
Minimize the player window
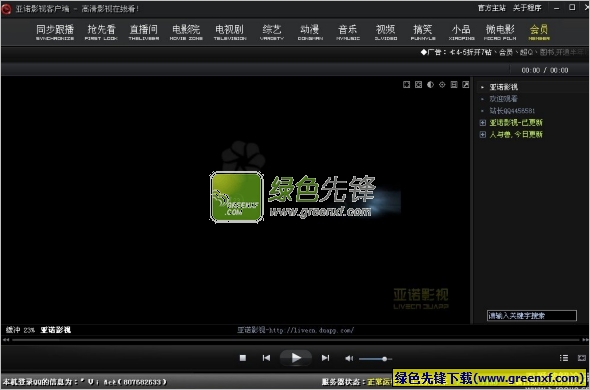click(557, 8)
